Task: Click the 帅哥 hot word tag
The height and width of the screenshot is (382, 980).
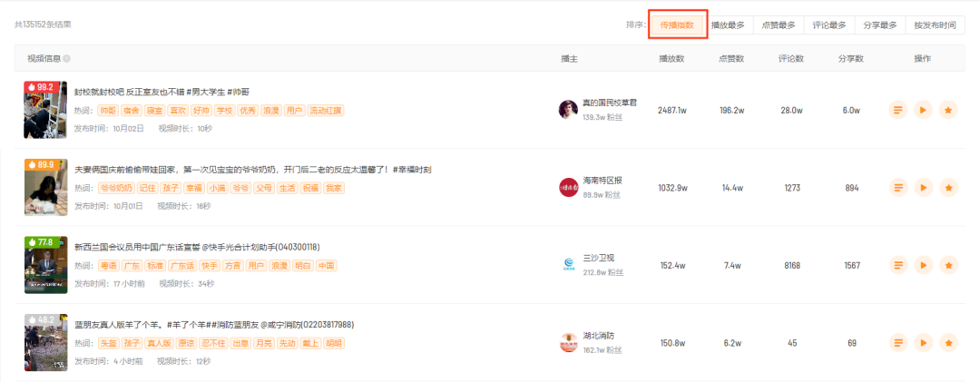Action: 107,111
